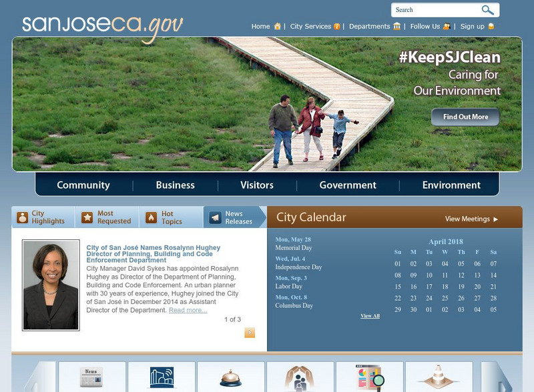Viewport: 534px width, 392px height.
Task: Click Rosalynn Hughey portrait photo
Action: point(51,285)
